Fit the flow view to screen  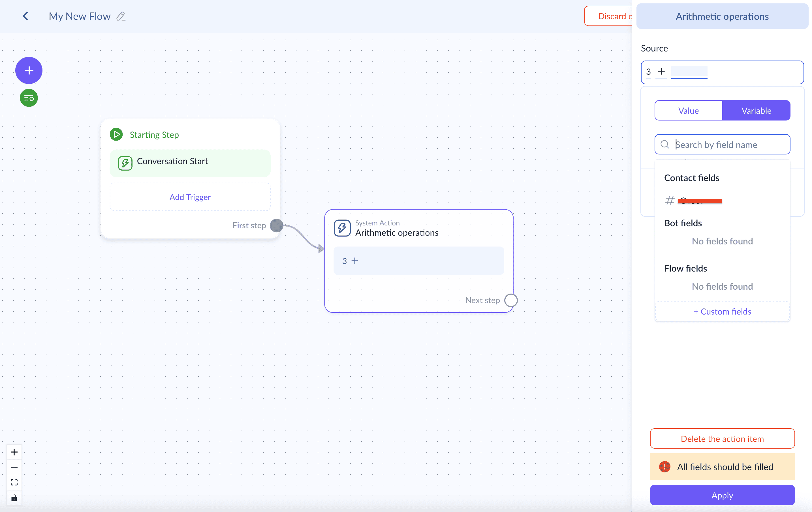pos(14,482)
